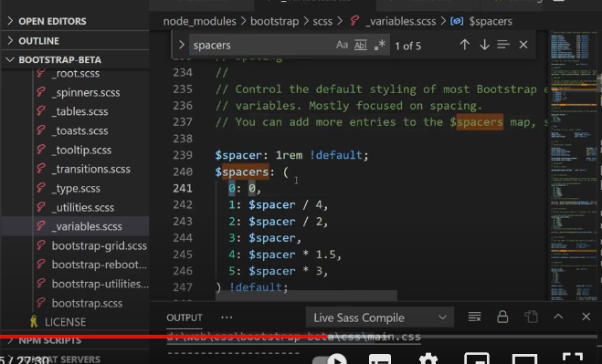Click '5: $spacer * 3' line

279,271
